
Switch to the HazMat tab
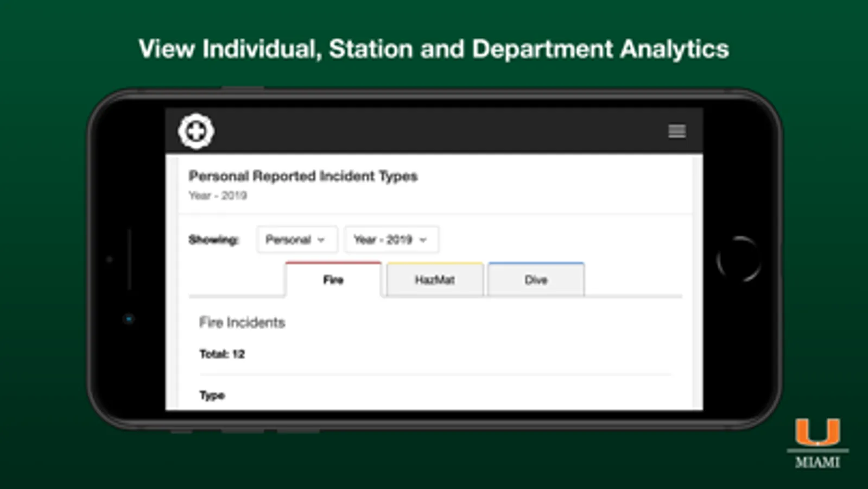pos(435,279)
